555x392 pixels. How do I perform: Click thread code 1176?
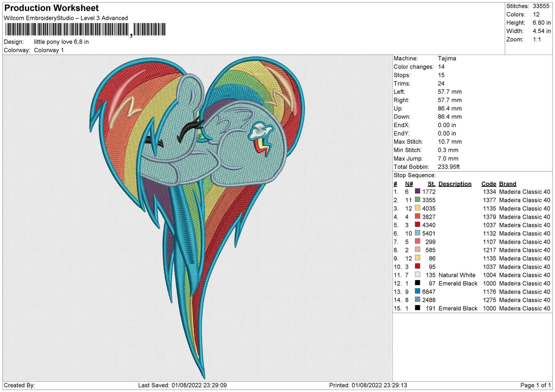489,291
